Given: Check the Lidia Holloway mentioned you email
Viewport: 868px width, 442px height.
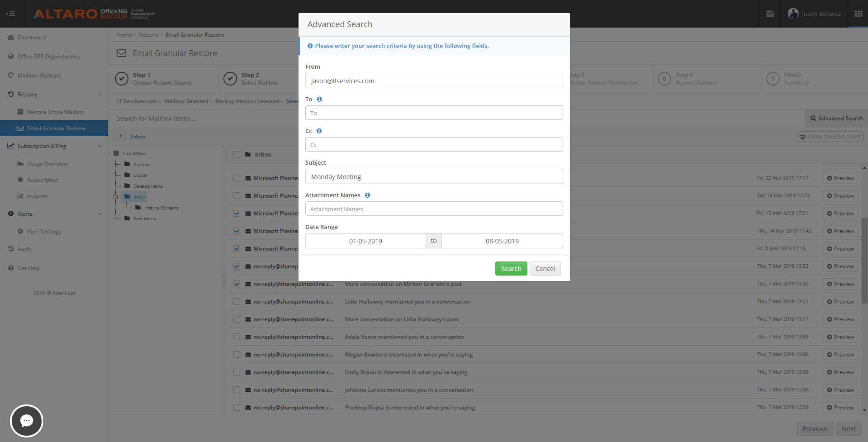Looking at the screenshot, I should click(237, 301).
